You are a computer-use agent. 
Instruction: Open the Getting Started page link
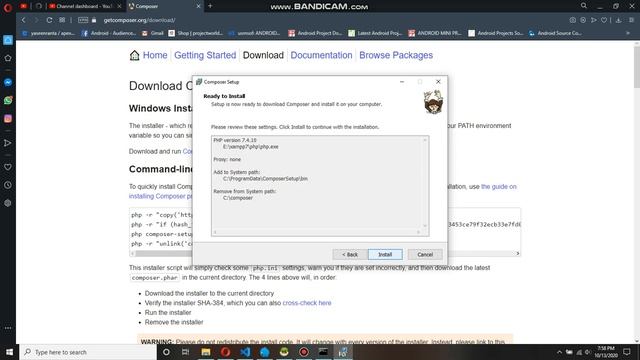(x=205, y=55)
